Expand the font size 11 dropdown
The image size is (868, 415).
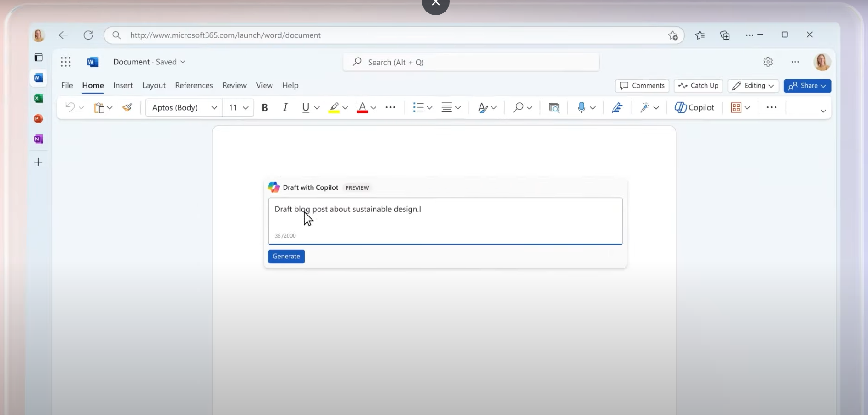click(x=245, y=108)
